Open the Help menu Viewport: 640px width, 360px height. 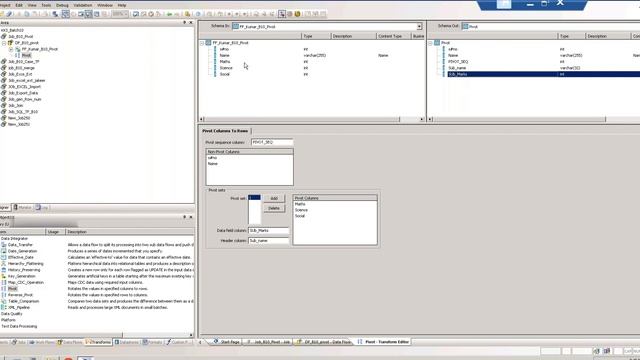122,5
